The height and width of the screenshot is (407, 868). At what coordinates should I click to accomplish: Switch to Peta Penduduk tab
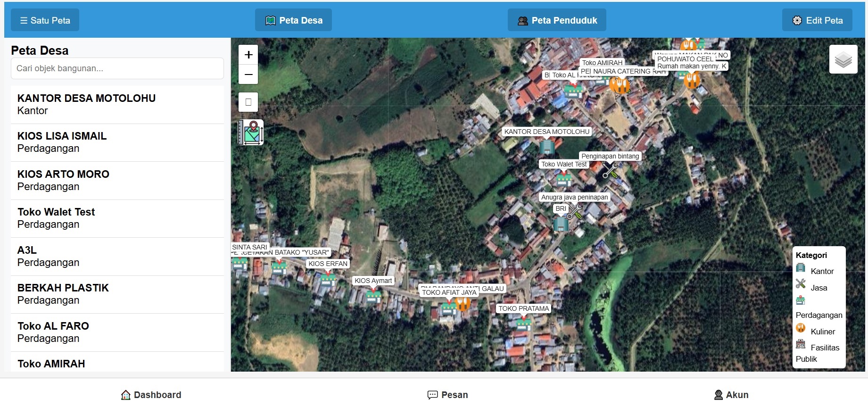click(557, 20)
